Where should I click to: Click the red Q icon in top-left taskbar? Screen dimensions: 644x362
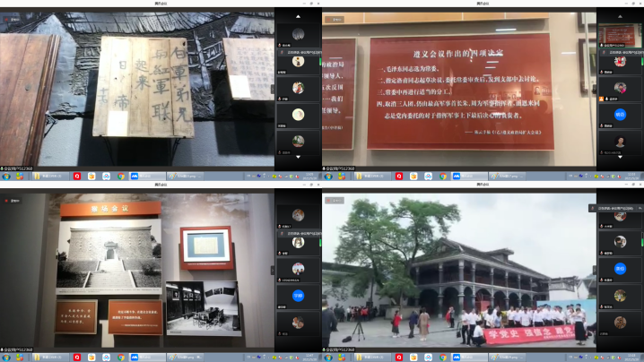77,177
